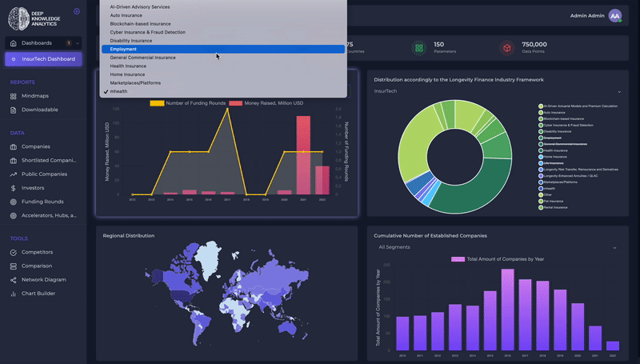Select highlighted Employment option
Image resolution: width=640 pixels, height=364 pixels.
(223, 49)
